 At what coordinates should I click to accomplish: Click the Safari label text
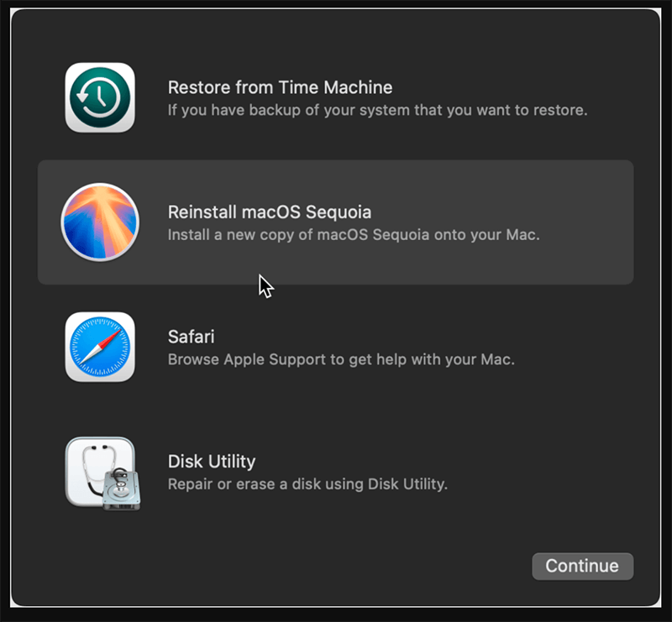click(191, 337)
